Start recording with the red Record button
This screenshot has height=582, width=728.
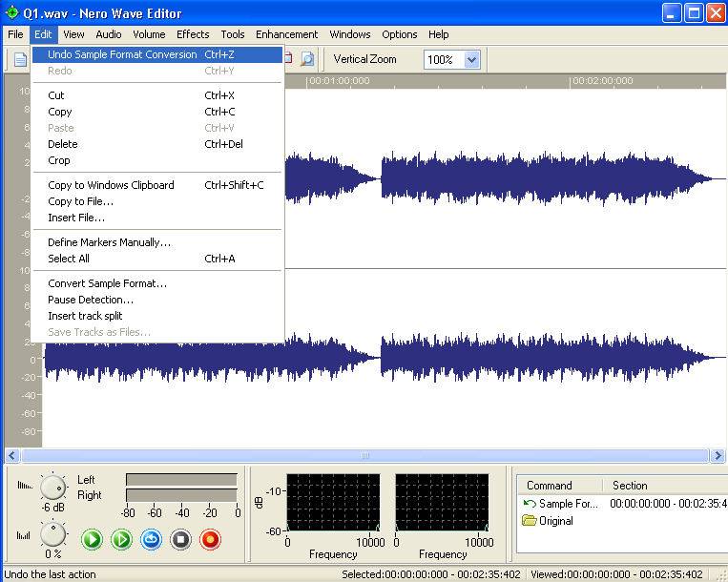pos(210,540)
